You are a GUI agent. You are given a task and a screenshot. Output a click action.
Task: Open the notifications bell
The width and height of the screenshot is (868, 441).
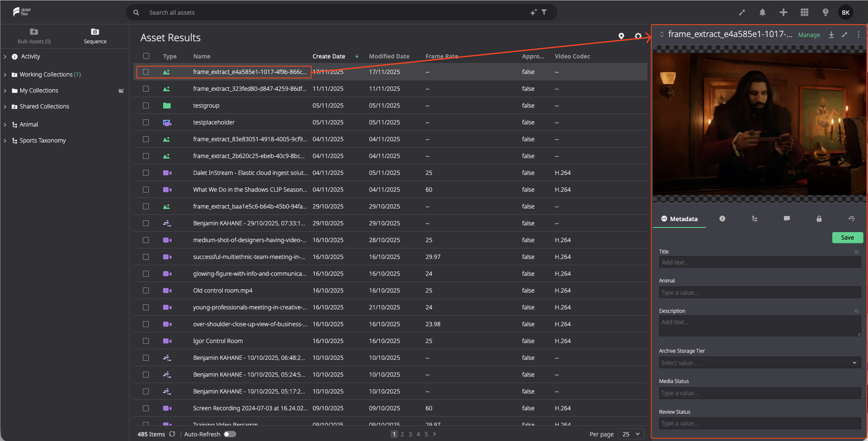762,12
